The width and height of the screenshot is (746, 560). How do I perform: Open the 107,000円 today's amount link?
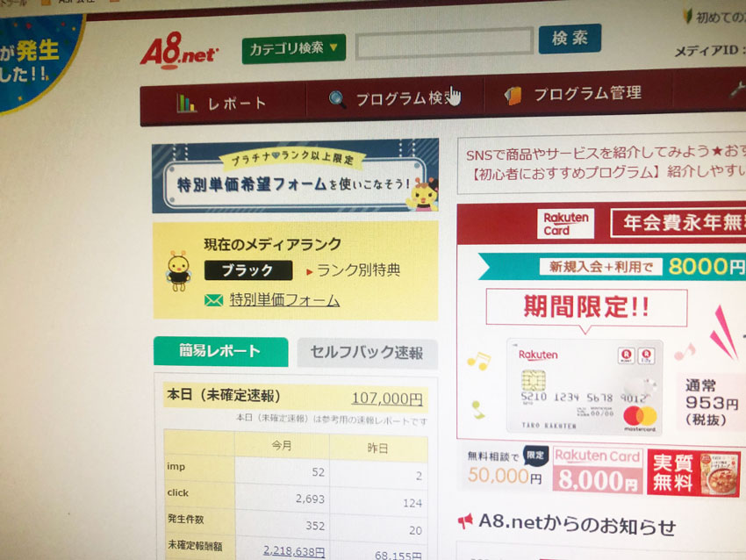click(387, 398)
